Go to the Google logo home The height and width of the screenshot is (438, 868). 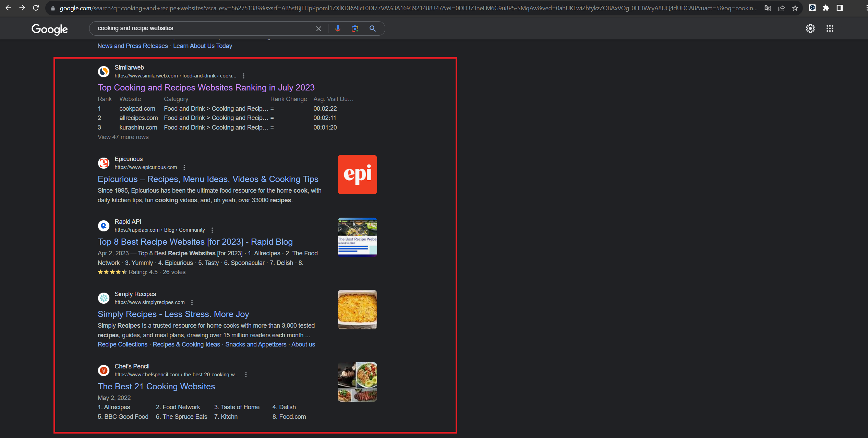point(50,29)
